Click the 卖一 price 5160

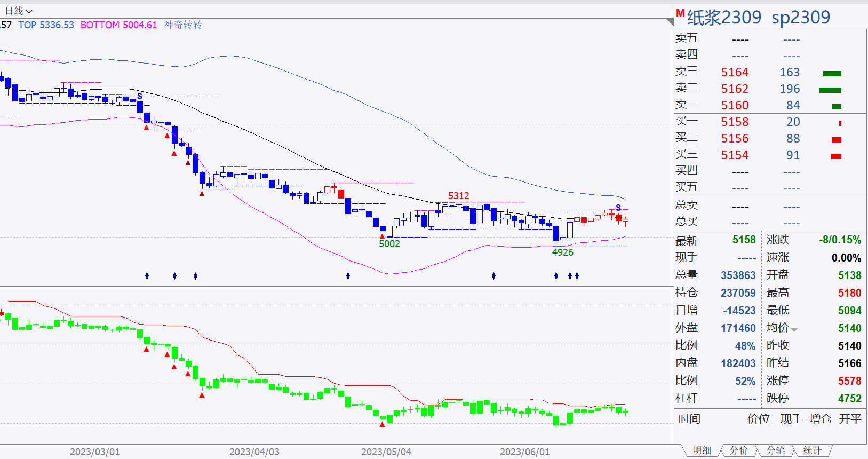[735, 105]
